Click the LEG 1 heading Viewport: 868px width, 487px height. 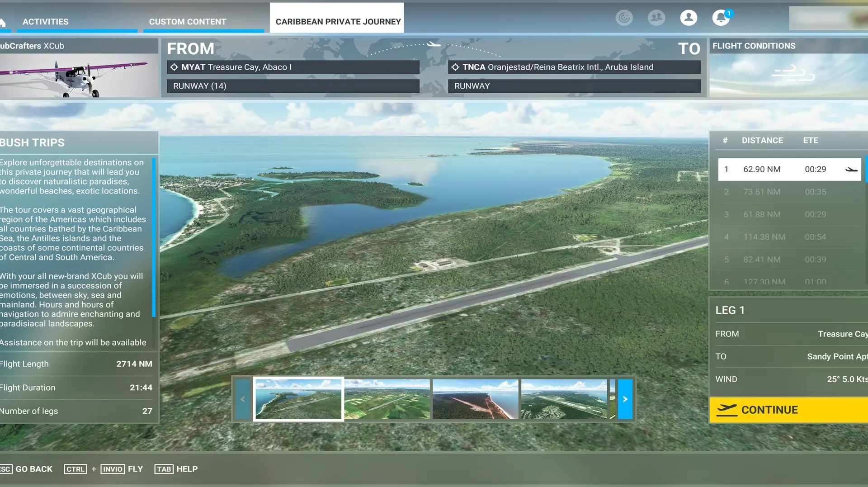click(730, 310)
